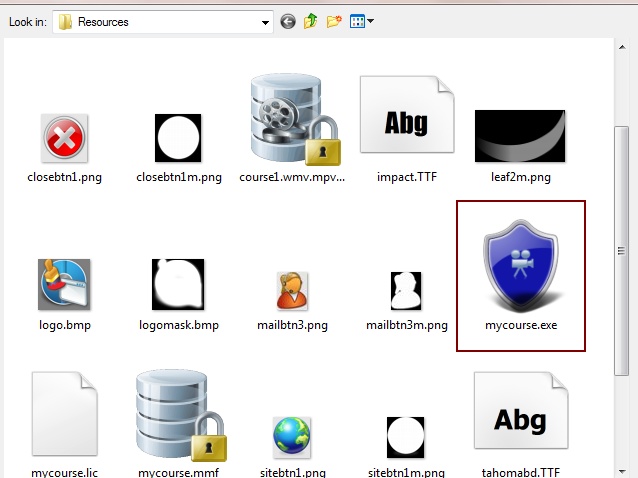Select the mycourse.mmf locked database file
The height and width of the screenshot is (478, 638).
coord(178,415)
